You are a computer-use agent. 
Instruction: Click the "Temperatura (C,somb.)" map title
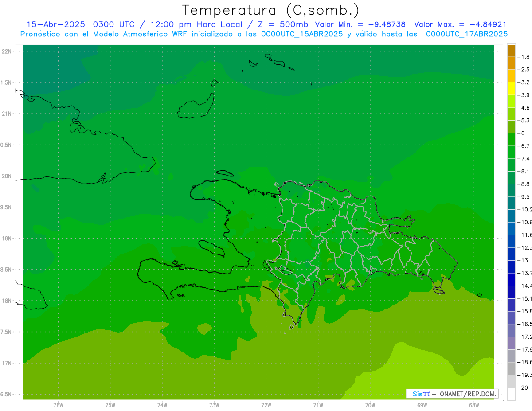(271, 10)
